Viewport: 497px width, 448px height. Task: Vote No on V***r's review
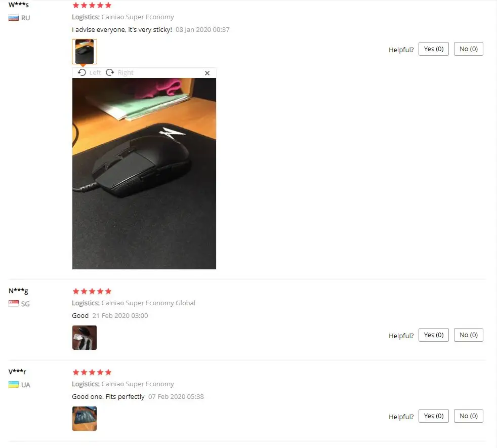pyautogui.click(x=469, y=416)
